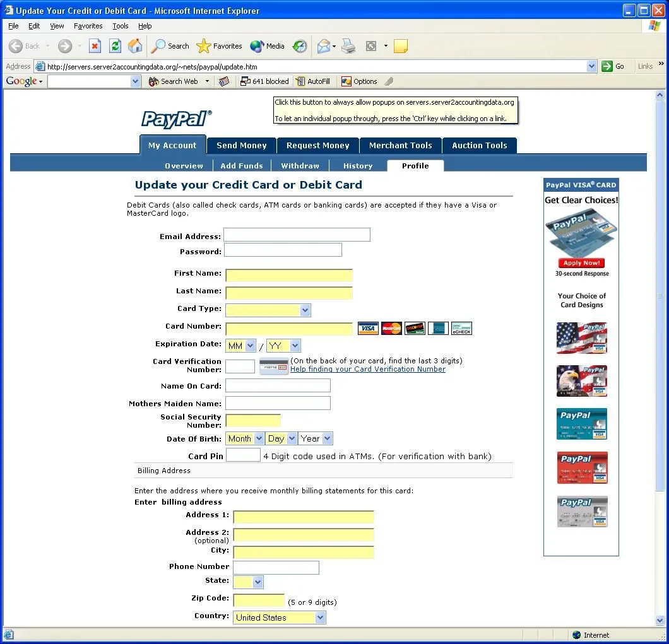
Task: Refresh the page with the Refresh icon
Action: [115, 46]
